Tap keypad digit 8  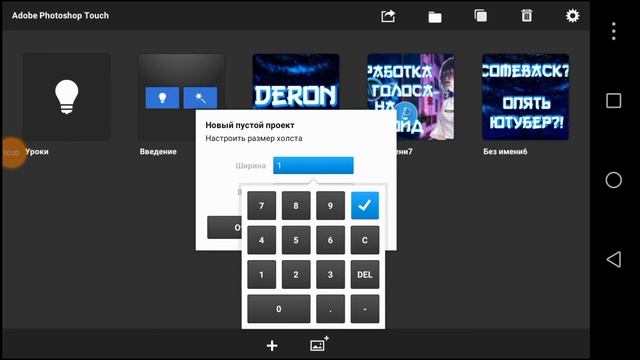coord(296,205)
